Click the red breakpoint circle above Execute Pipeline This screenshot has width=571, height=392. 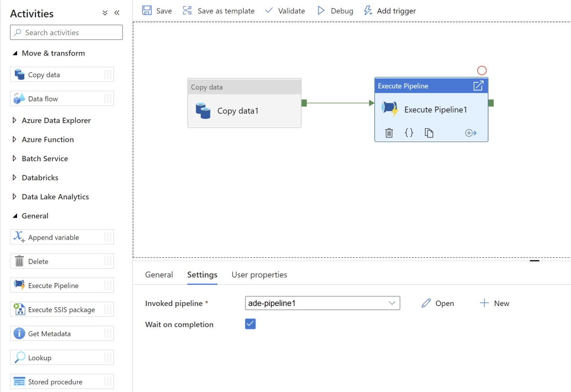482,71
